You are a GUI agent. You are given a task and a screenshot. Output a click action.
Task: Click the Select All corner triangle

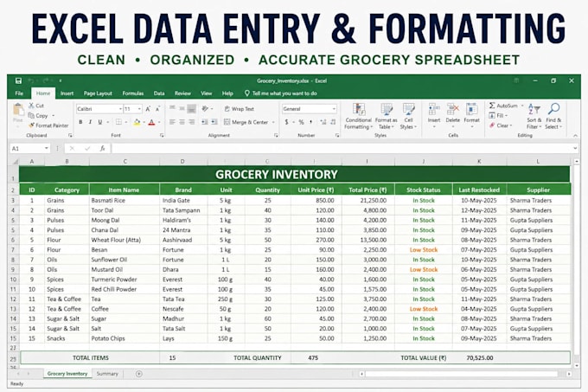point(16,162)
